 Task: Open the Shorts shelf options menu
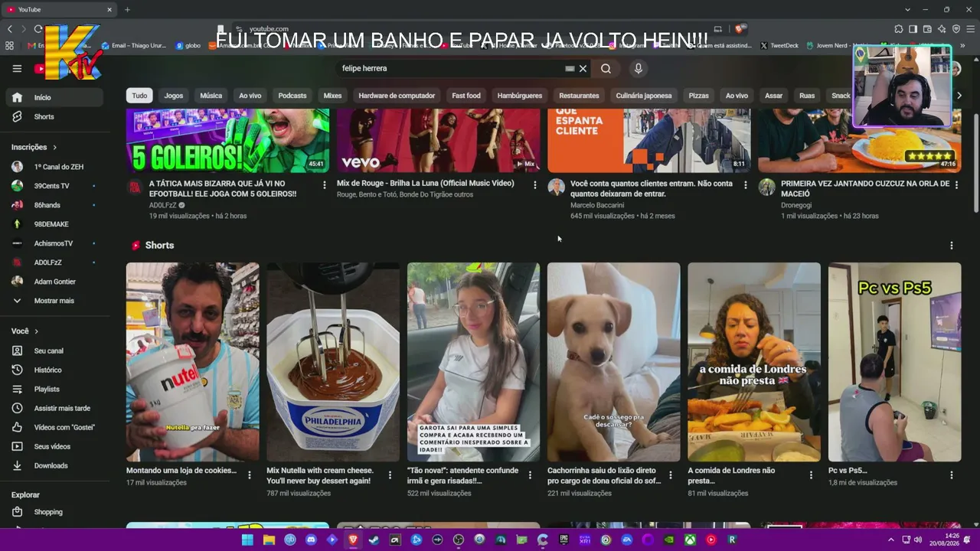(x=952, y=246)
